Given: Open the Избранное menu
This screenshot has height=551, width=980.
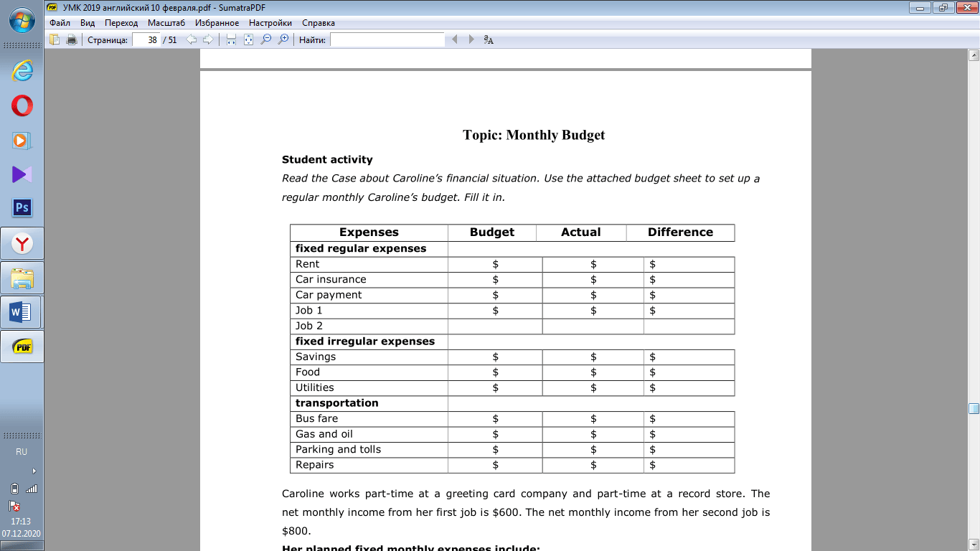Looking at the screenshot, I should [217, 23].
